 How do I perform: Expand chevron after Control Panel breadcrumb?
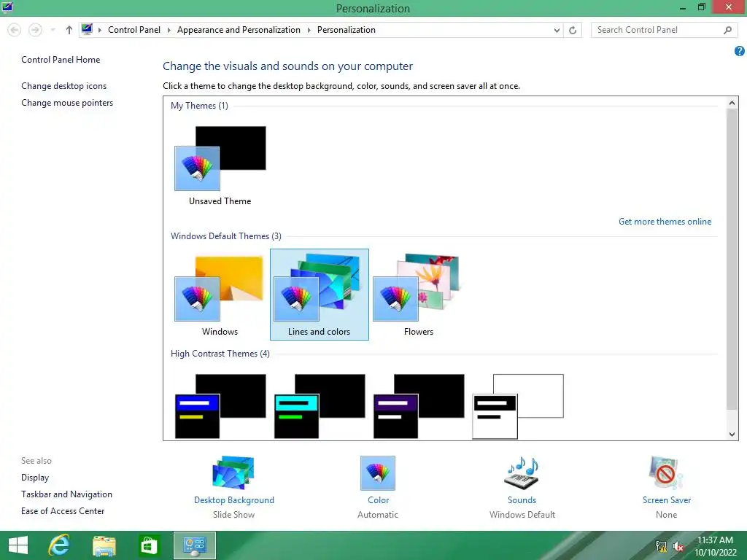[169, 30]
